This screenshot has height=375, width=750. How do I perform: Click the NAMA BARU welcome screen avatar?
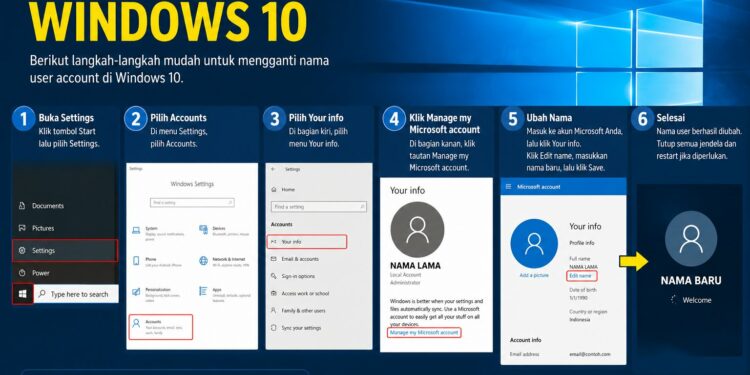pyautogui.click(x=691, y=238)
